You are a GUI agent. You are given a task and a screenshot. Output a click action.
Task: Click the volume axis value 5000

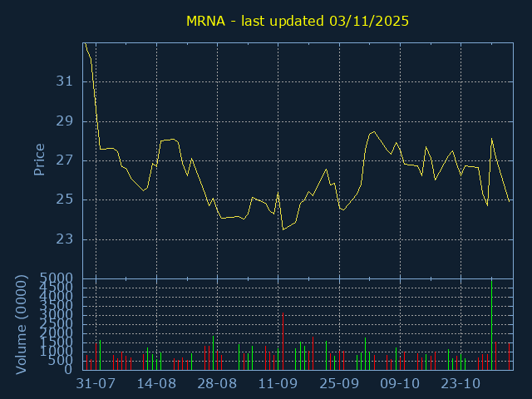pos(57,278)
